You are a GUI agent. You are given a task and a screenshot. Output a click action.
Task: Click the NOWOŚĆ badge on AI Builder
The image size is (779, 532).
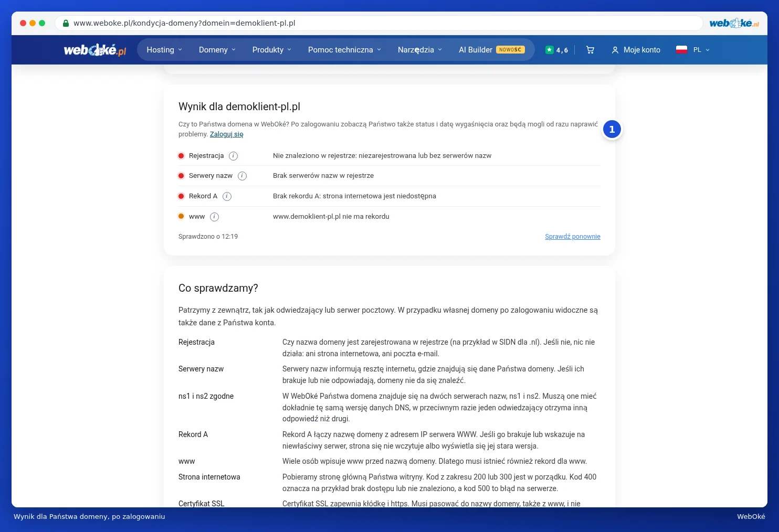click(x=510, y=50)
